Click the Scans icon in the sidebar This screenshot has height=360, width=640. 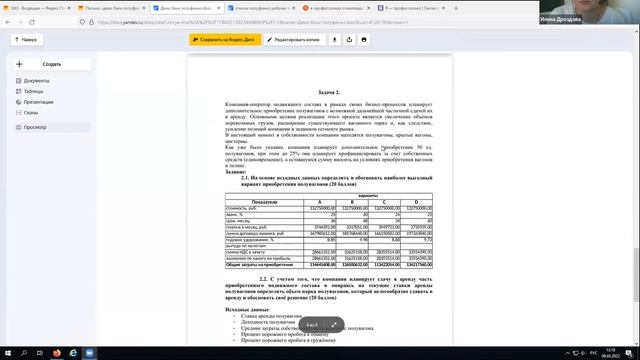(18, 113)
